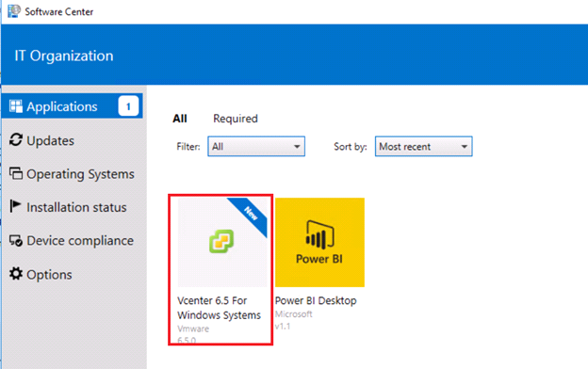Click the Applications count badge showing 1
Image resolution: width=588 pixels, height=369 pixels.
click(128, 106)
